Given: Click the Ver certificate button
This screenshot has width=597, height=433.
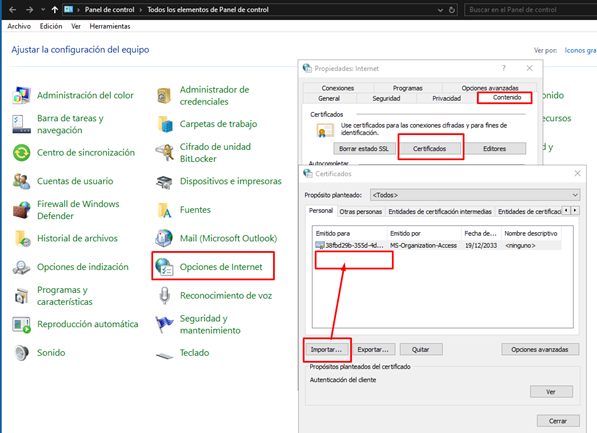Looking at the screenshot, I should point(551,391).
